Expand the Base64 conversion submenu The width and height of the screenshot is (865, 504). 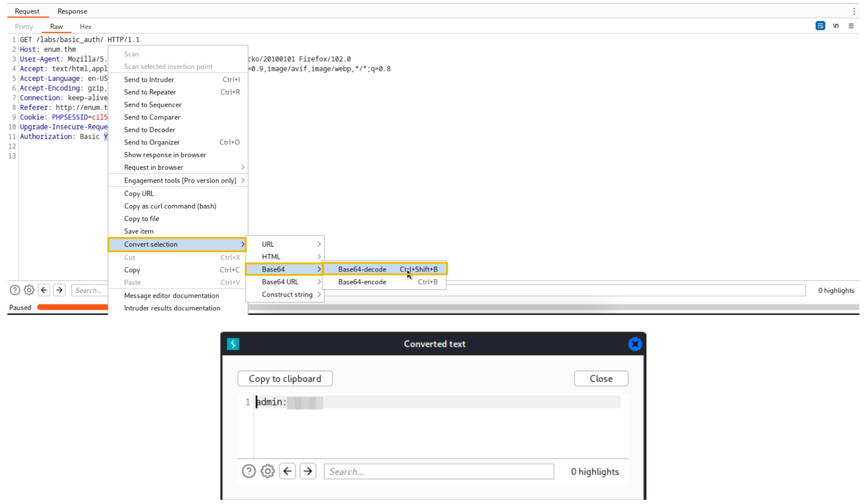click(x=284, y=269)
